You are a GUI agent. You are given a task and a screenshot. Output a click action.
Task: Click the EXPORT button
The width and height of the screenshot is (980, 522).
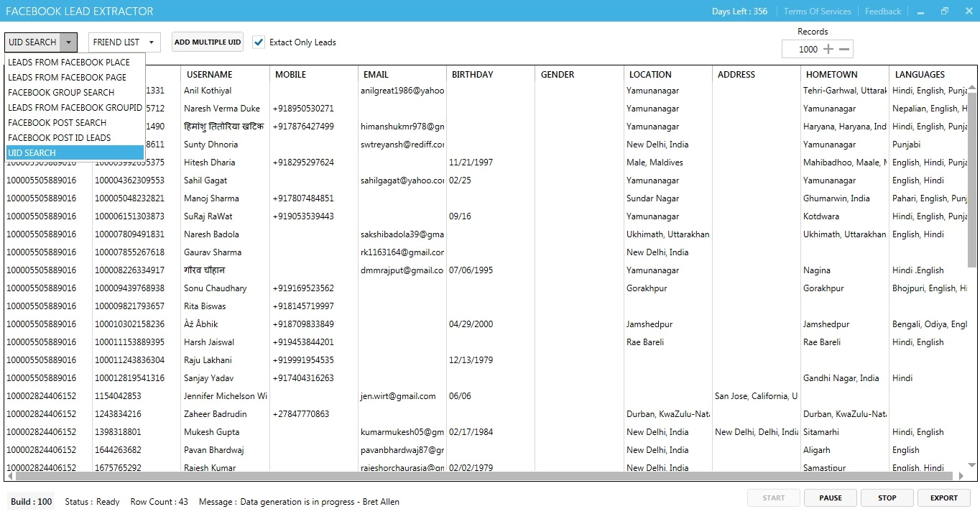click(943, 498)
